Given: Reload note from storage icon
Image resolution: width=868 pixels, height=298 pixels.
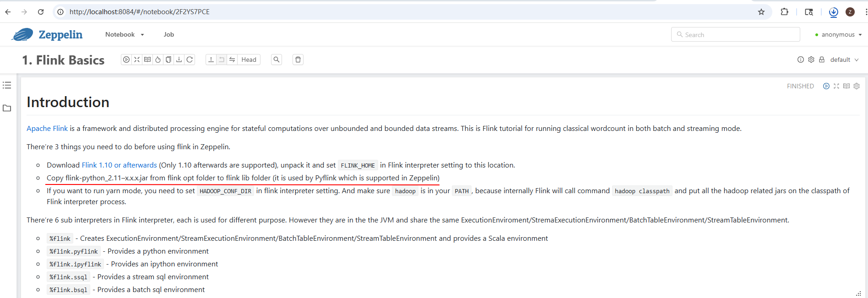Looking at the screenshot, I should pyautogui.click(x=190, y=60).
